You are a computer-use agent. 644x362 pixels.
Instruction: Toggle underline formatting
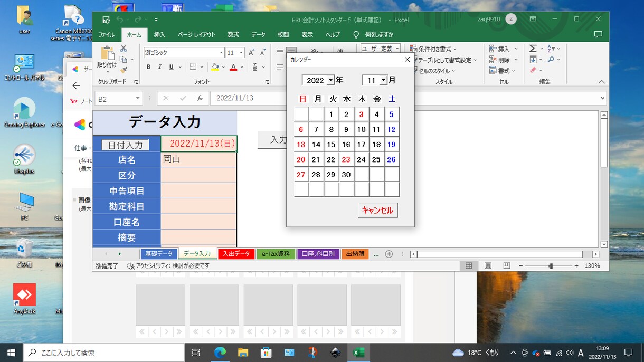pos(172,67)
